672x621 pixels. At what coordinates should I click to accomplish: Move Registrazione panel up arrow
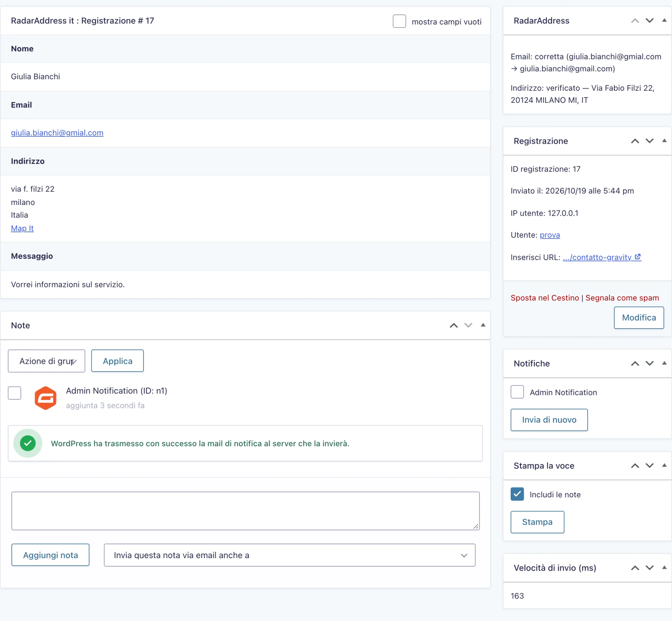coord(635,141)
